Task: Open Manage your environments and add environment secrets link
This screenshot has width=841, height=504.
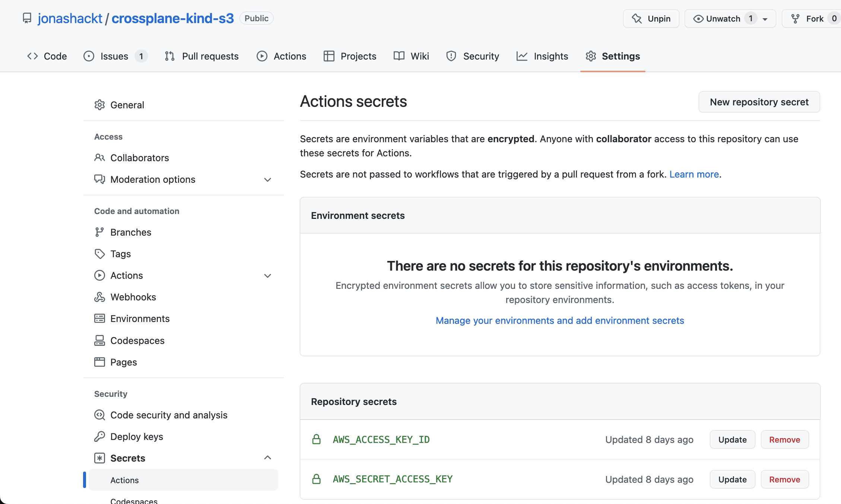Action: coord(560,320)
